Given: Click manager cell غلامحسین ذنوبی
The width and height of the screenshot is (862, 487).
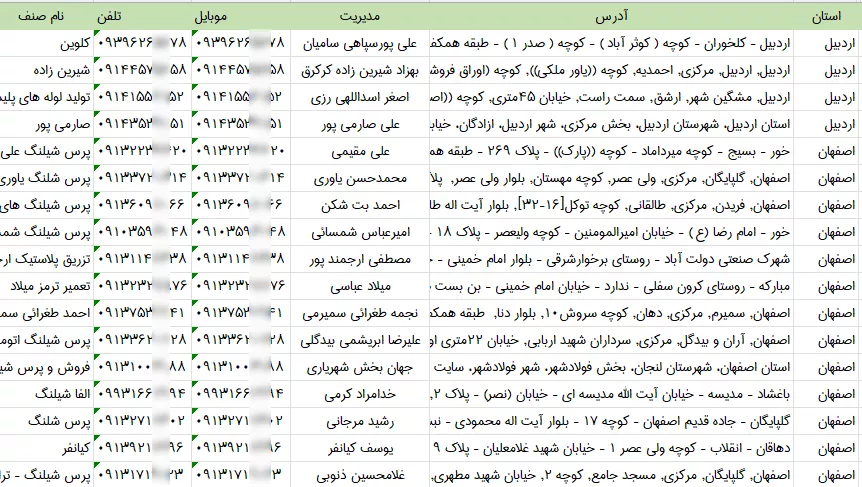Looking at the screenshot, I should point(360,475).
